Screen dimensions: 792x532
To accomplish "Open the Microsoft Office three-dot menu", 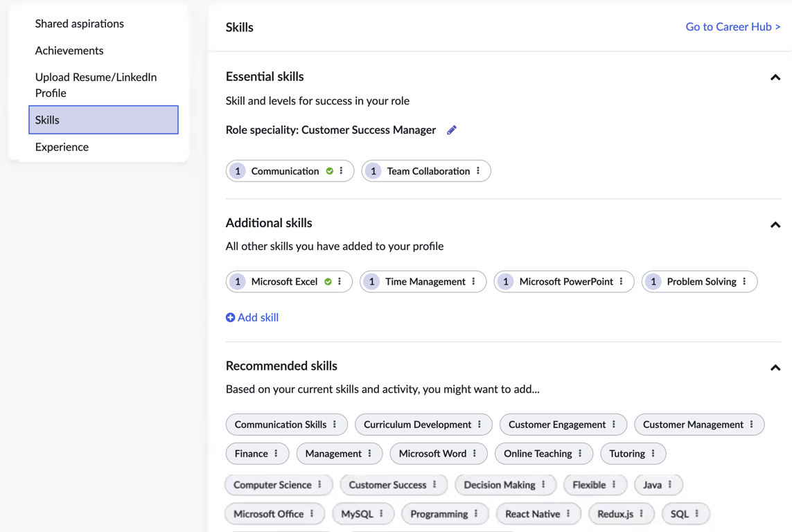I will (x=312, y=514).
